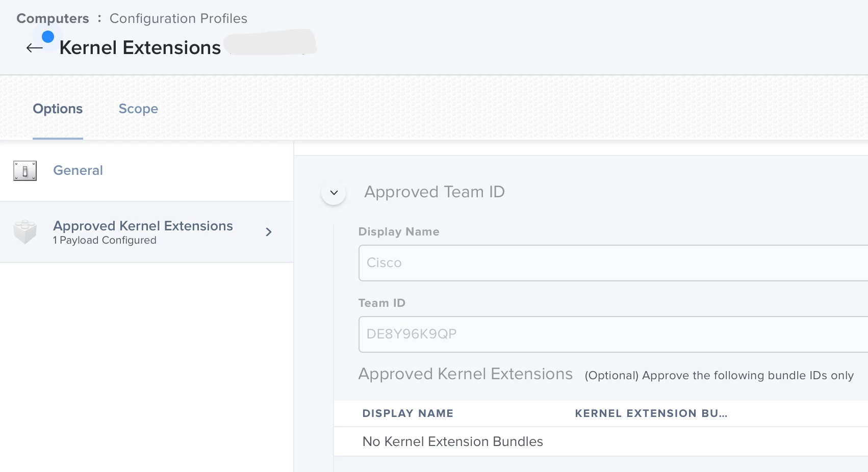
Task: Collapse the Approved Team ID section
Action: tap(334, 193)
